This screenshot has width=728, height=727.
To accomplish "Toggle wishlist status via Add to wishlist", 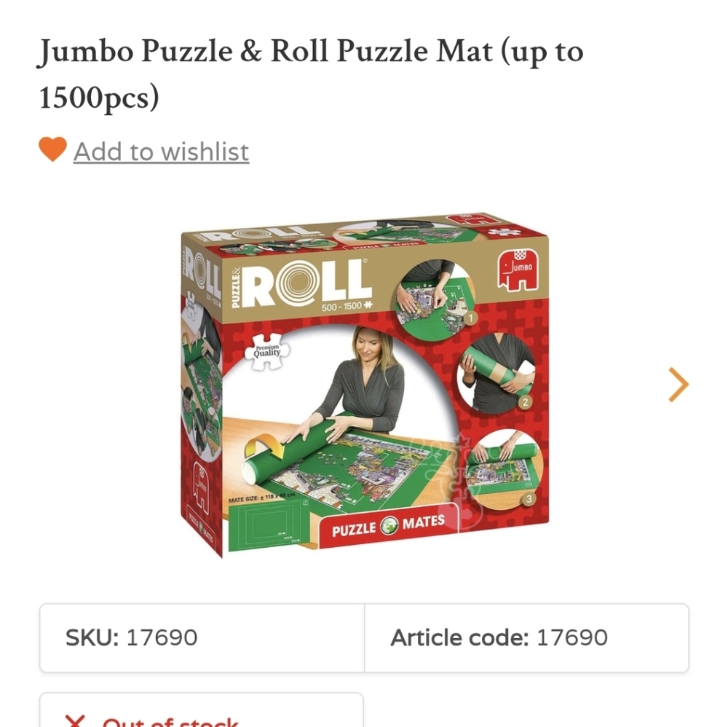I will (160, 151).
